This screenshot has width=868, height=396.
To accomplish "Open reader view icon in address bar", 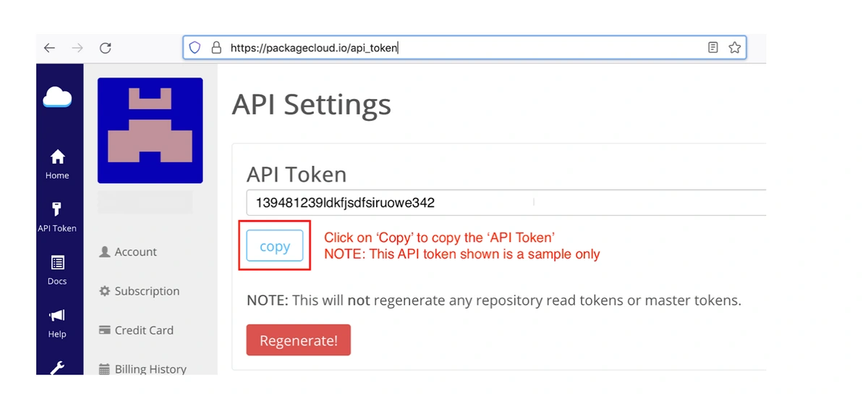I will 713,48.
